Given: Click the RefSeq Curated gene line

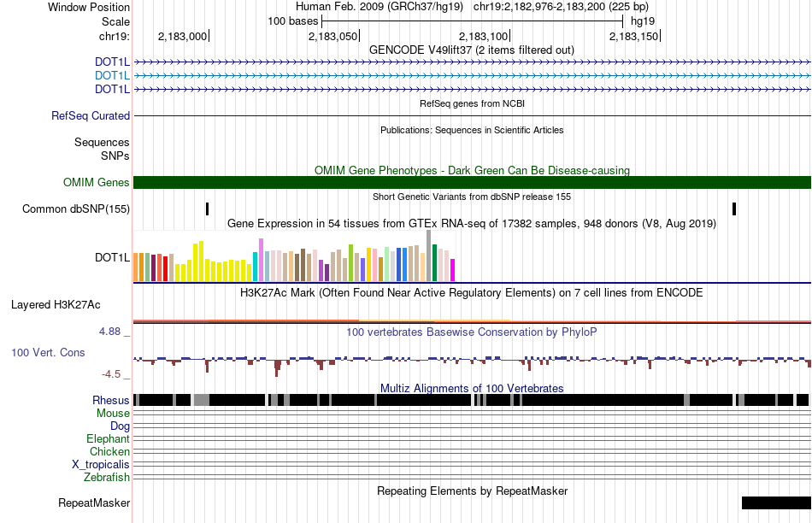Looking at the screenshot, I should point(473,116).
